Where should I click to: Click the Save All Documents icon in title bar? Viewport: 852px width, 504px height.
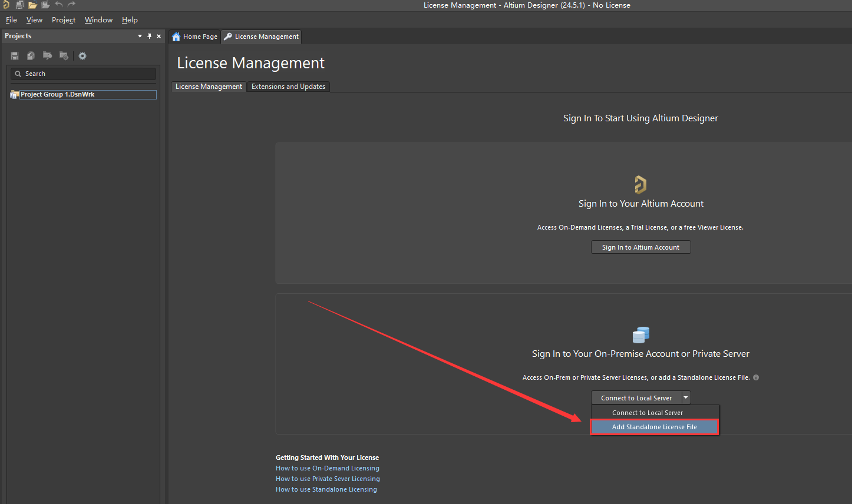tap(19, 5)
